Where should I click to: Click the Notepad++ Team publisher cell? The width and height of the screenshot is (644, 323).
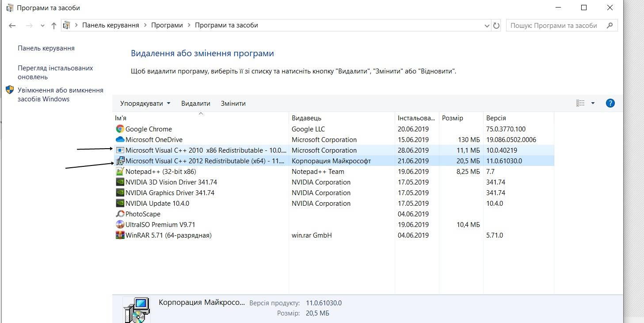pos(318,172)
